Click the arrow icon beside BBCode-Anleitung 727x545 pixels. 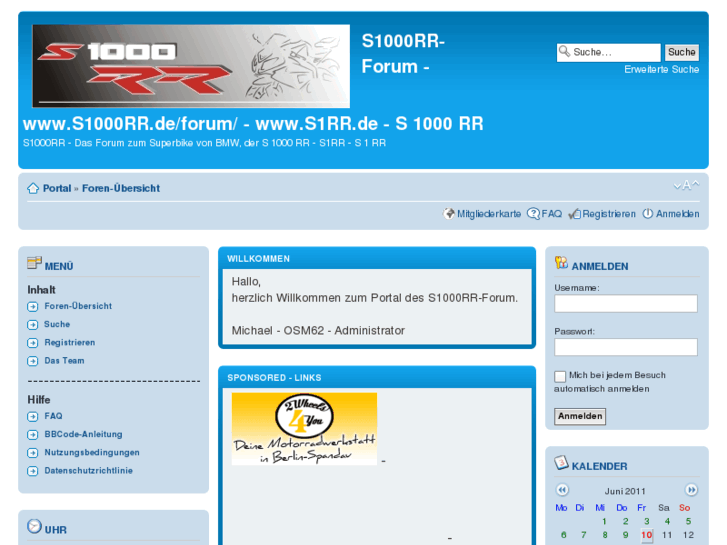(x=32, y=435)
